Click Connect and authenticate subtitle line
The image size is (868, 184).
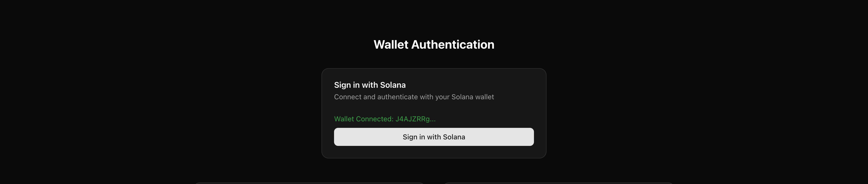[x=414, y=97]
